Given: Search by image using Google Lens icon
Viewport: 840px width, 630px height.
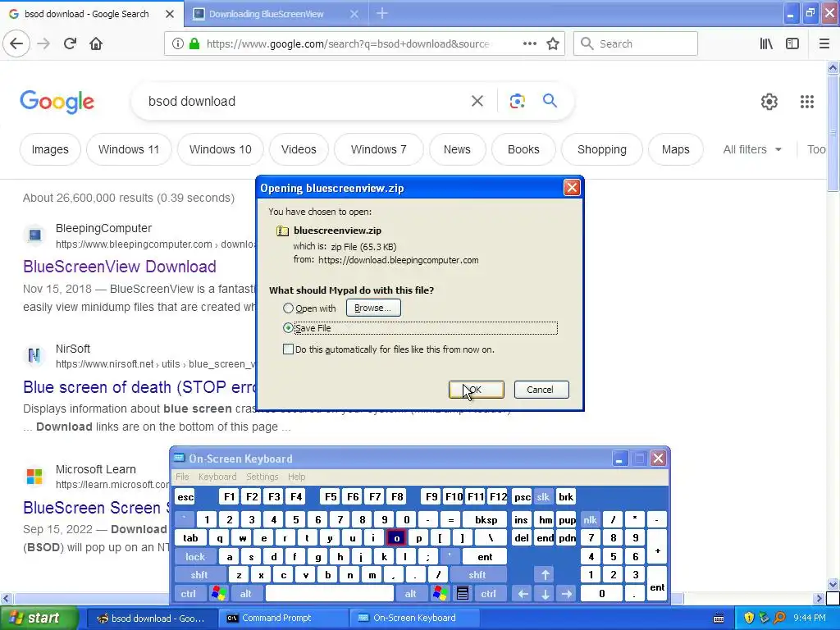Looking at the screenshot, I should (x=517, y=101).
